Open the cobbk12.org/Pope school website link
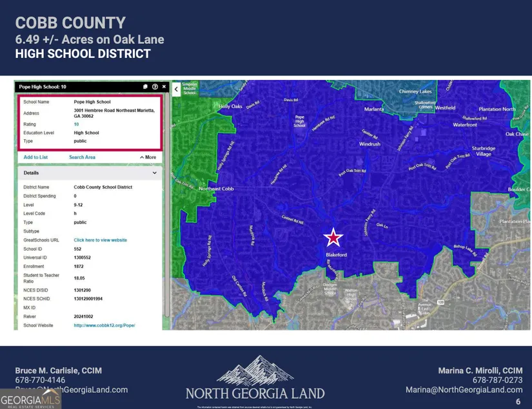Viewport: 532px width, 409px height. point(104,326)
